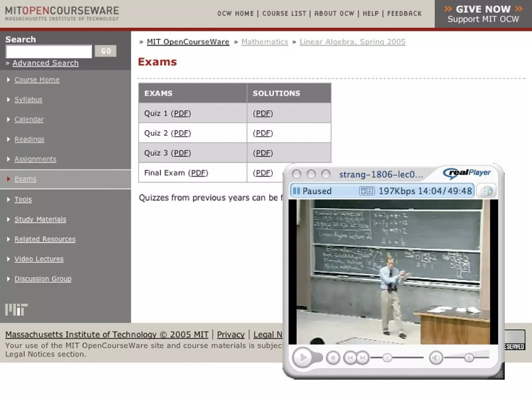Skip to the next clip in RealPlayer
This screenshot has width=532, height=399.
363,358
